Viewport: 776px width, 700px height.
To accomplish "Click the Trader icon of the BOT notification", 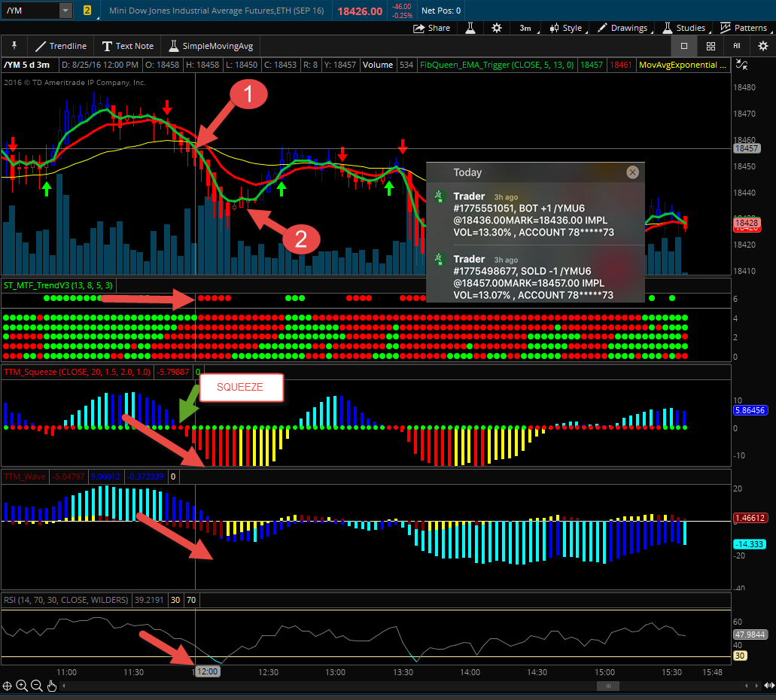I will (439, 196).
